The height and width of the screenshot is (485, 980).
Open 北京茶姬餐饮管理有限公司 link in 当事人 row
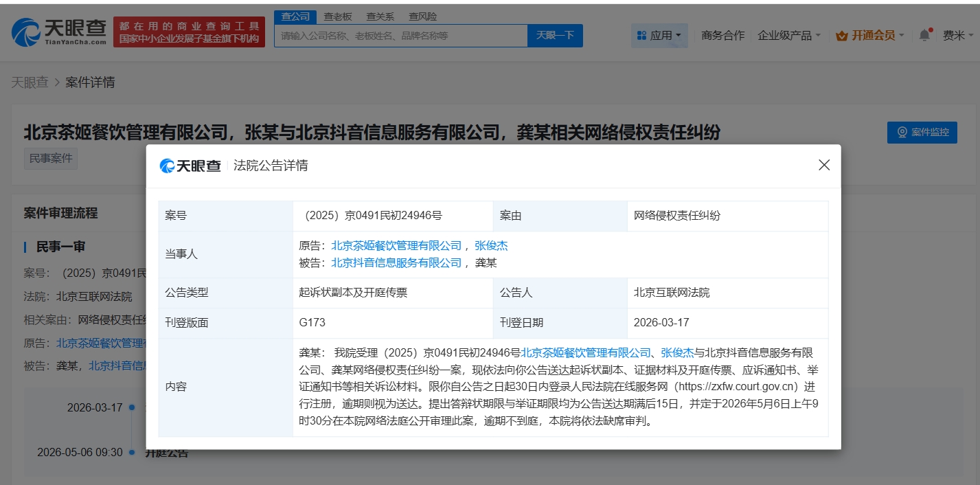396,246
